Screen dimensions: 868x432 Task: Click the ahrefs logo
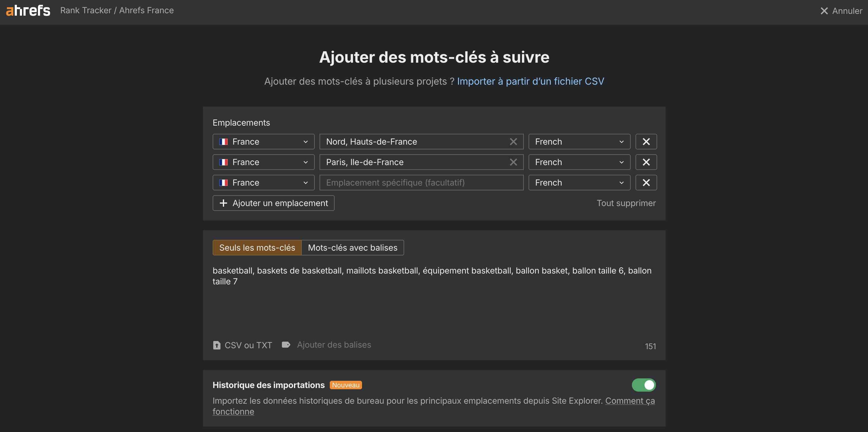[28, 11]
